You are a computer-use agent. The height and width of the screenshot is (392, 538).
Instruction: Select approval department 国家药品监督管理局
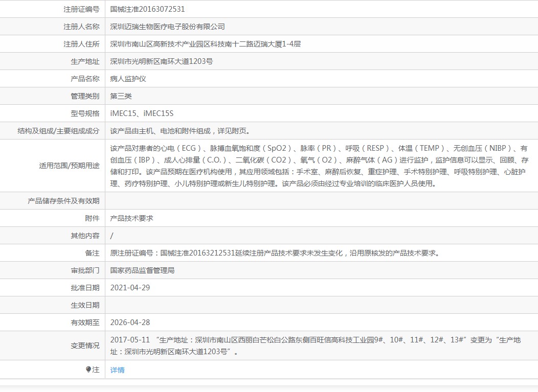pos(142,270)
